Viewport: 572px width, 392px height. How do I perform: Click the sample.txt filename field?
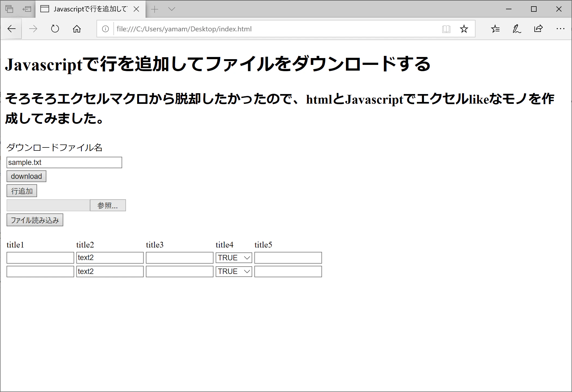(x=64, y=162)
